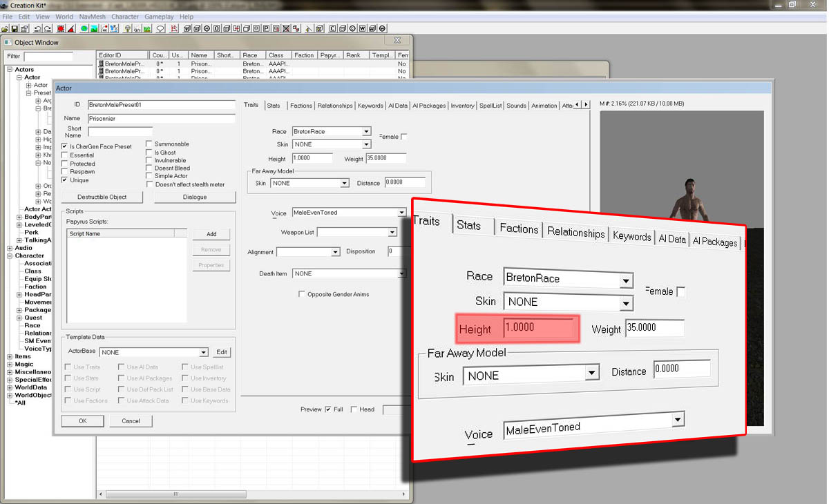The image size is (829, 504).
Task: Enable the Summonable checkbox
Action: [x=149, y=144]
